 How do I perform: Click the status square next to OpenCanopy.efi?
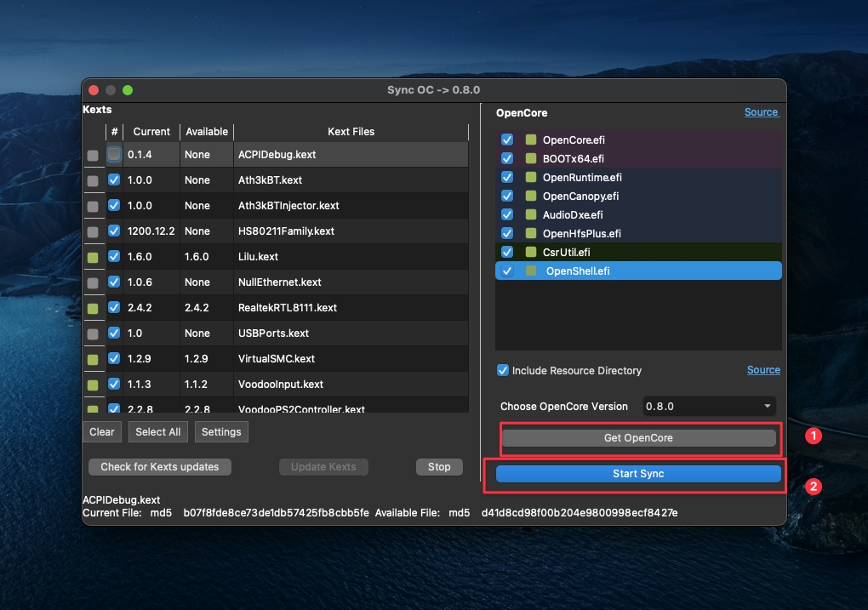tap(531, 196)
